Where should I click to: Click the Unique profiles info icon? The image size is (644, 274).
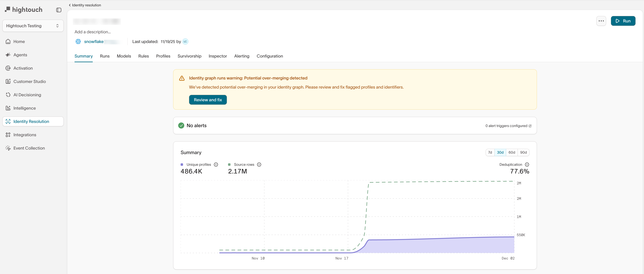(x=216, y=165)
